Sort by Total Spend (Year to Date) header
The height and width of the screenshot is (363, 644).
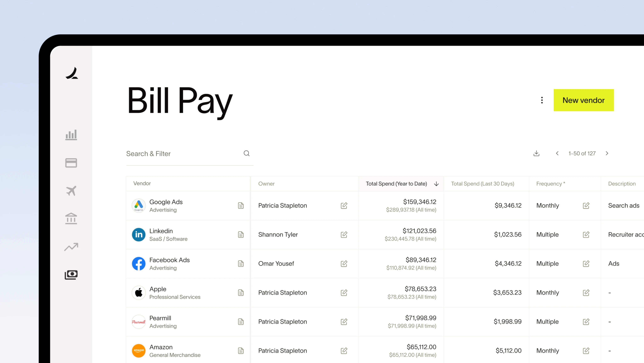click(x=396, y=184)
